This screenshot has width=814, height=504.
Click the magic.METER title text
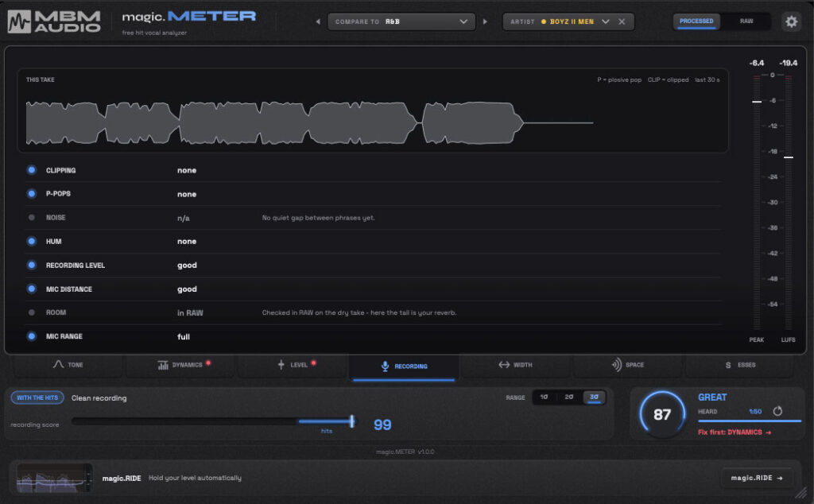pyautogui.click(x=189, y=17)
